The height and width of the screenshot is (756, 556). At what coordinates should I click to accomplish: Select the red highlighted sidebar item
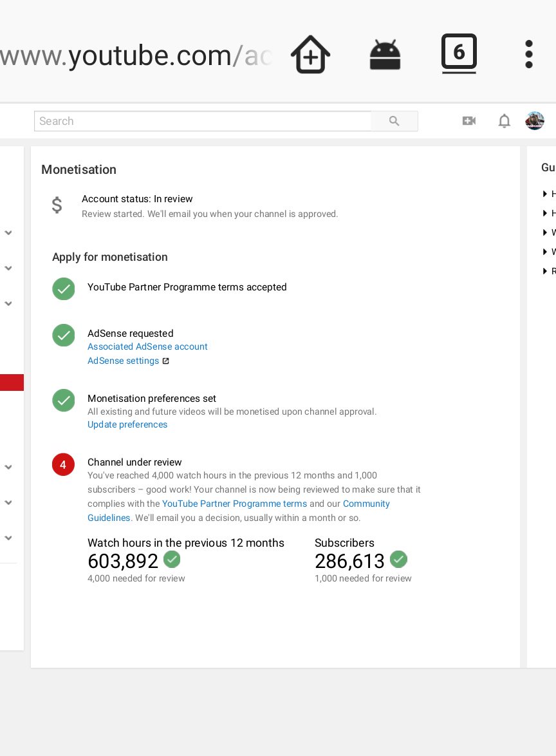(x=12, y=383)
